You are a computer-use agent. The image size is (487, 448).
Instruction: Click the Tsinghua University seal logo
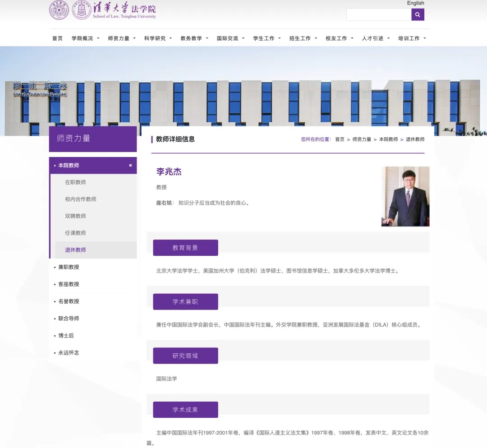tap(59, 10)
